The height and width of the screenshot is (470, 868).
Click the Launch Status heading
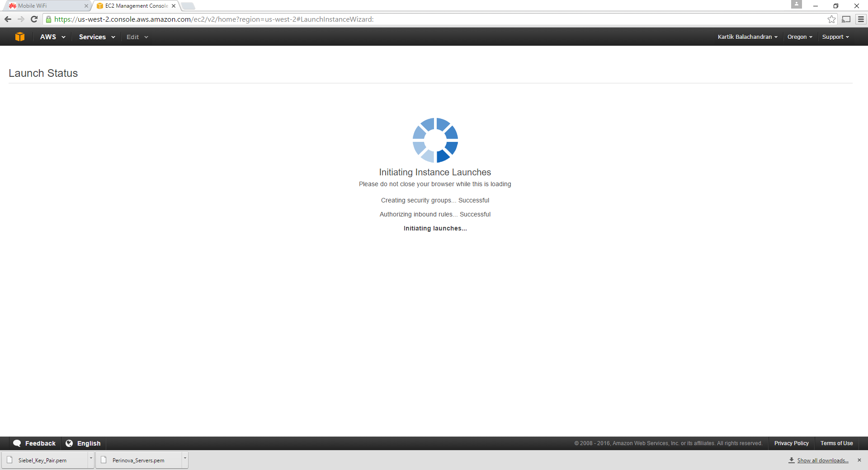click(x=43, y=73)
